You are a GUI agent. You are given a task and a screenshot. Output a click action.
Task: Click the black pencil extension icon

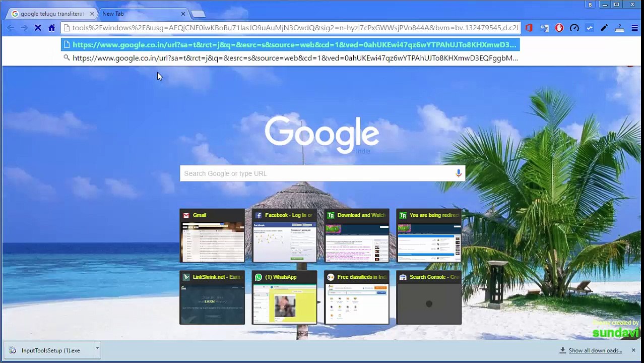click(x=605, y=28)
